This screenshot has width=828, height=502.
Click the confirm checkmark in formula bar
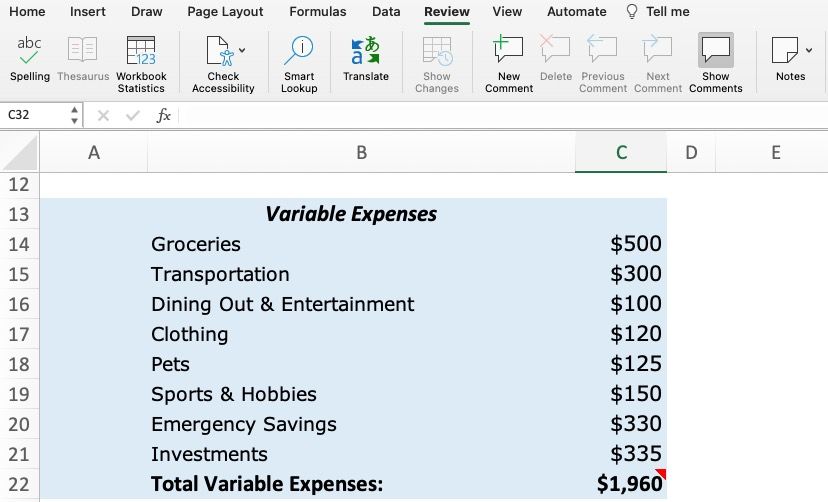133,115
